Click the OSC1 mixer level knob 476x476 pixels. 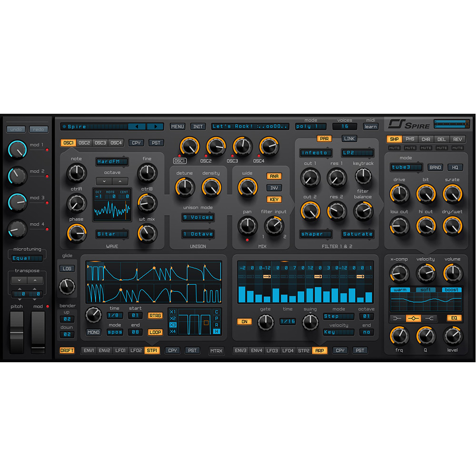[189, 146]
